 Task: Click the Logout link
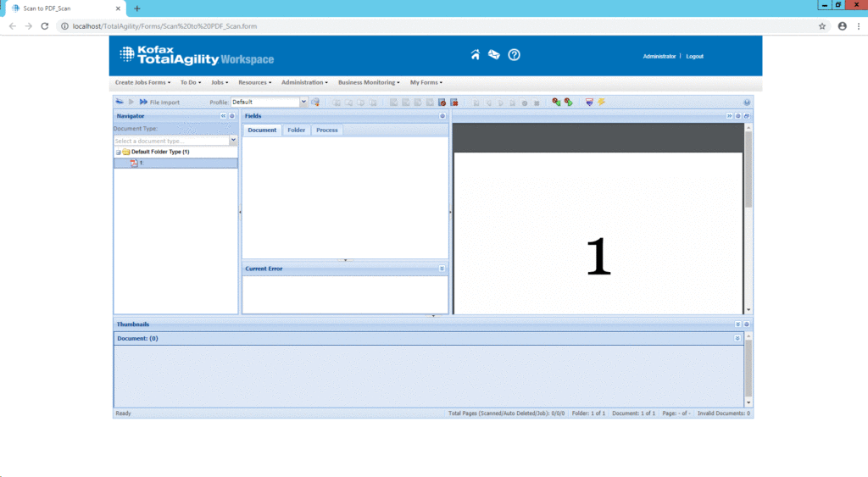(694, 56)
